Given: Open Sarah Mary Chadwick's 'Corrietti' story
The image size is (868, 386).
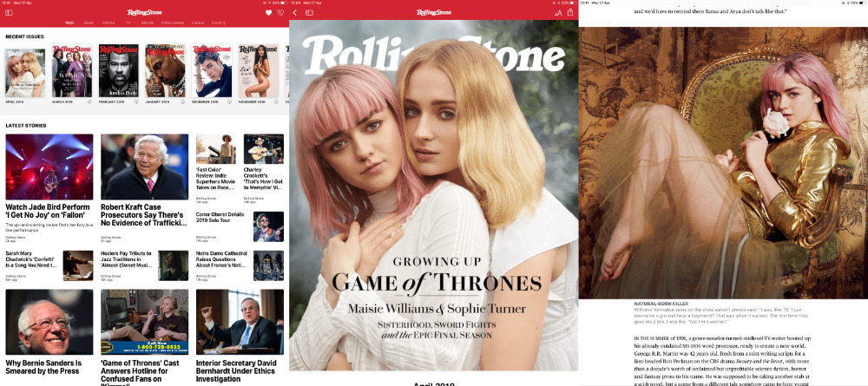Looking at the screenshot, I should click(x=31, y=259).
